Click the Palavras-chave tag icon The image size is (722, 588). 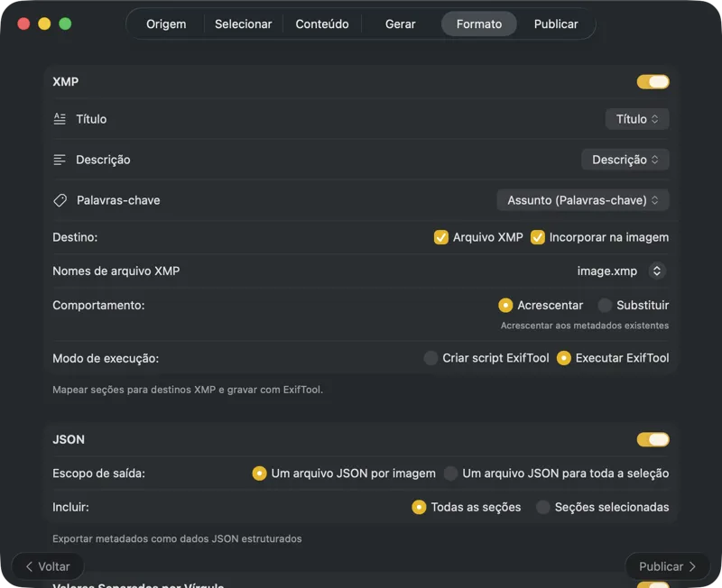(60, 199)
